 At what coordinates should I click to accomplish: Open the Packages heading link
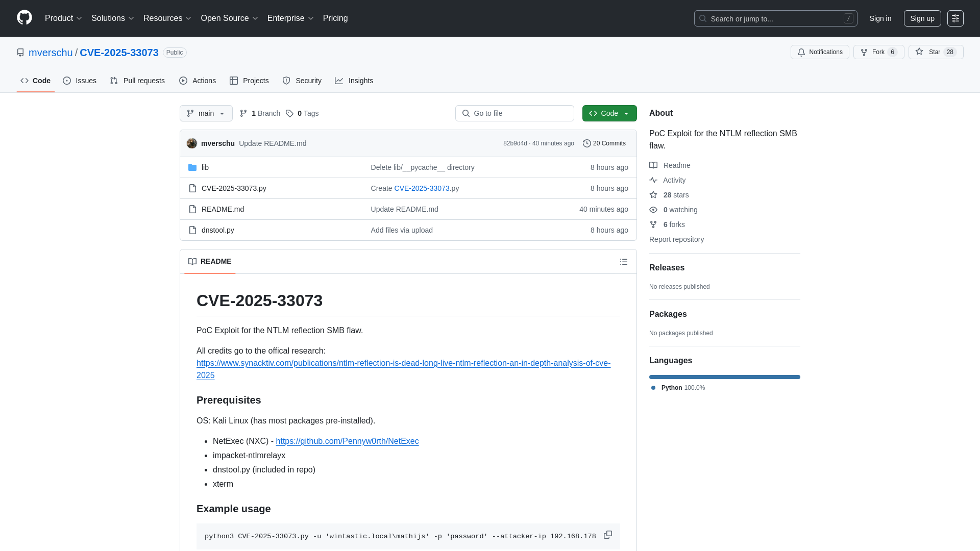[668, 314]
